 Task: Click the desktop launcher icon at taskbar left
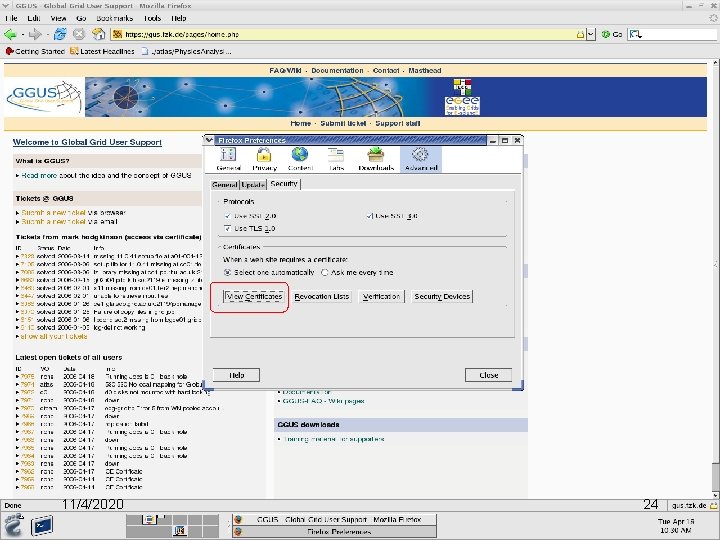(13, 524)
